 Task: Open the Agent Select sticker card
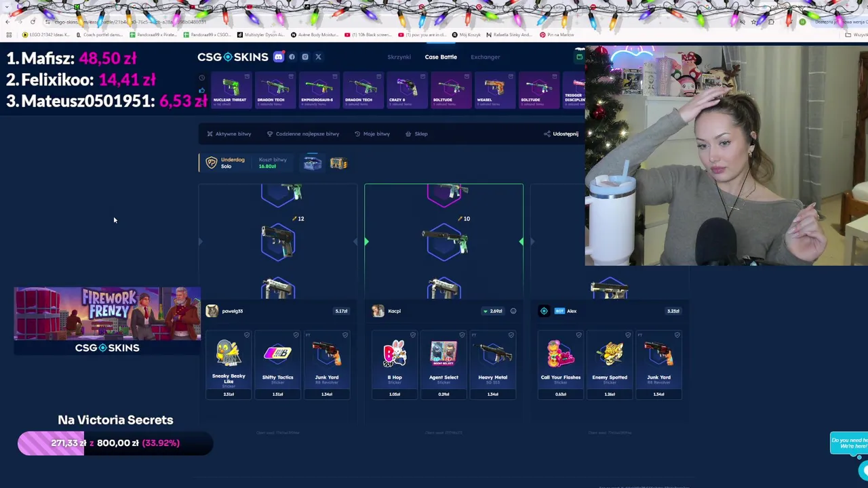pos(443,365)
